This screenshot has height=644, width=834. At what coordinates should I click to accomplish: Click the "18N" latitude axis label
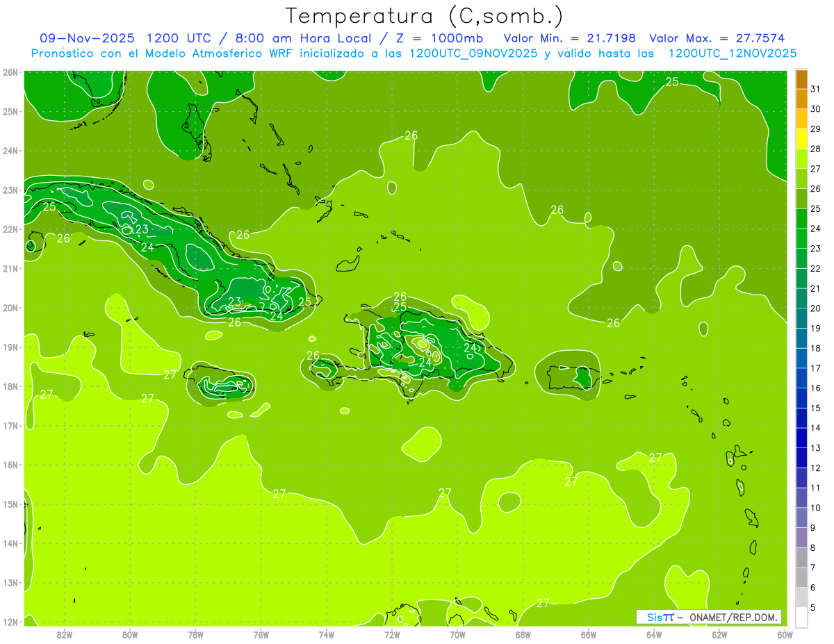click(x=10, y=386)
